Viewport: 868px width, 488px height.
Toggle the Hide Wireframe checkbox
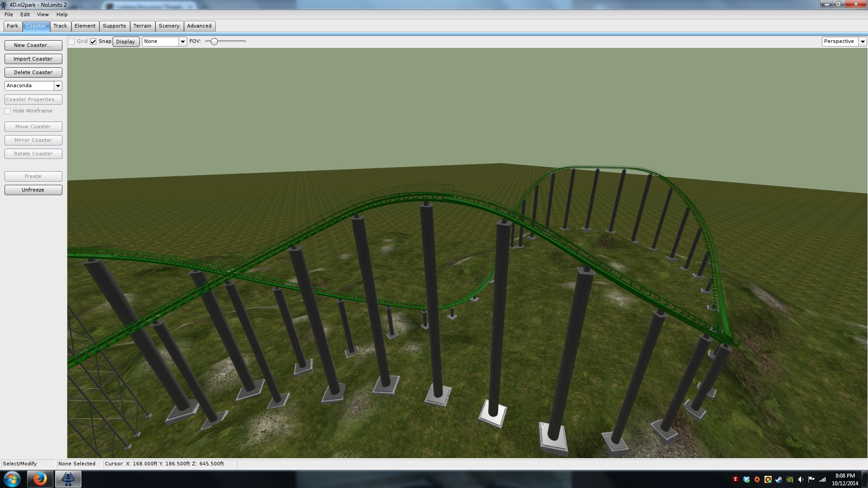coord(8,111)
